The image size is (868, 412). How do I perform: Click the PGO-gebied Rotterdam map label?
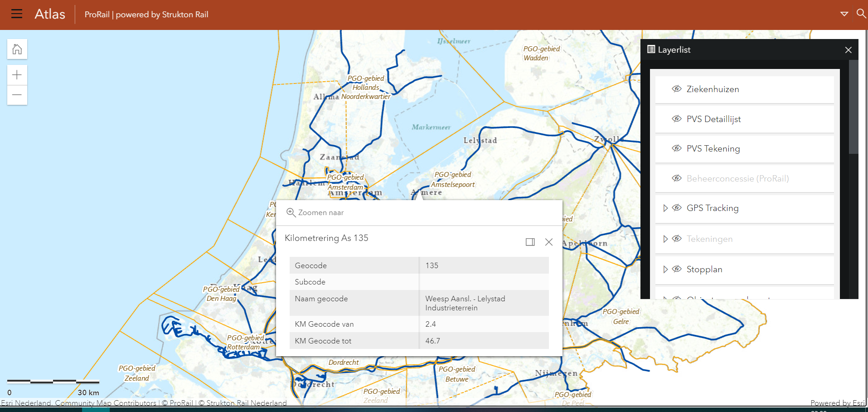(x=245, y=343)
